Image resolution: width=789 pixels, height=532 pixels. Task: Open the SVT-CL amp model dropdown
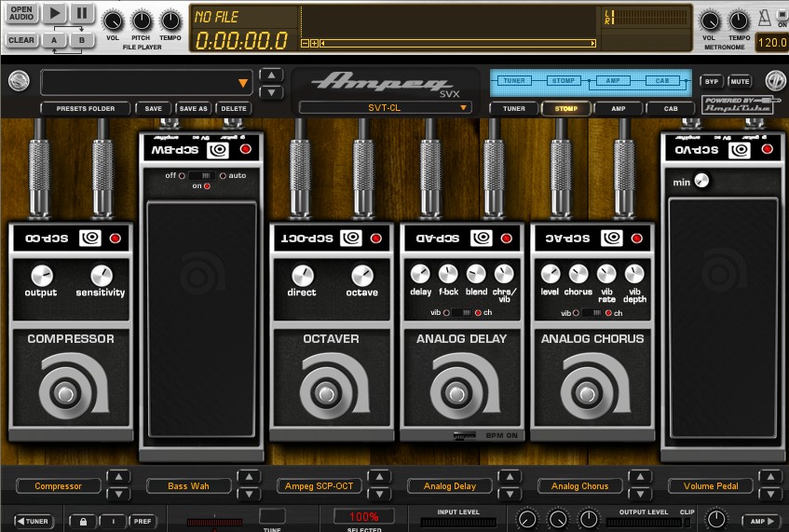[385, 108]
